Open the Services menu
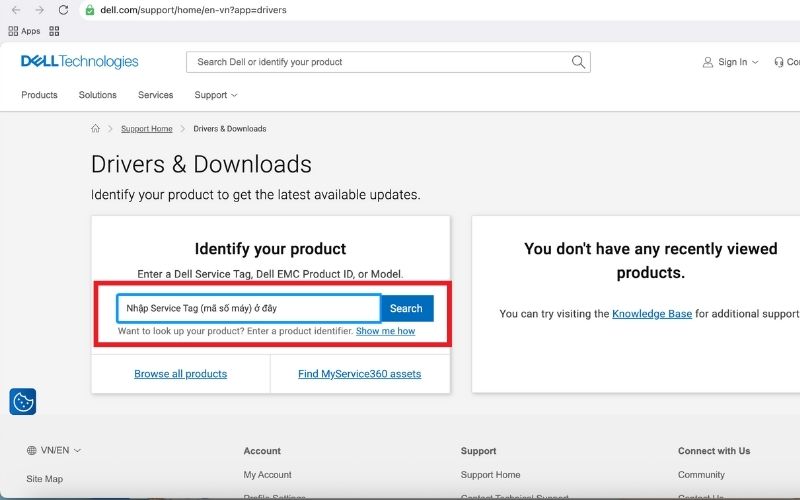Viewport: 800px width, 500px height. tap(156, 95)
